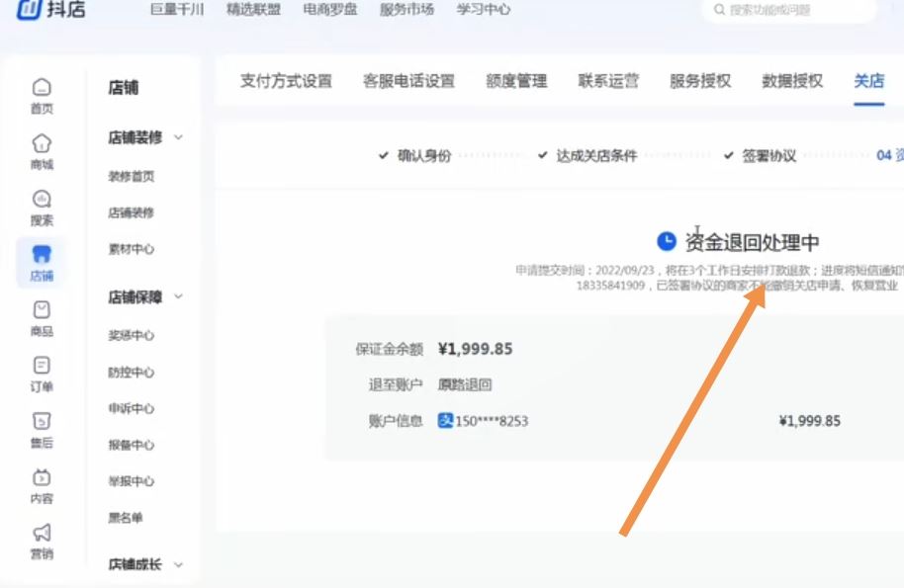Open 售后 after-sales icon in sidebar
The width and height of the screenshot is (904, 588).
42,422
